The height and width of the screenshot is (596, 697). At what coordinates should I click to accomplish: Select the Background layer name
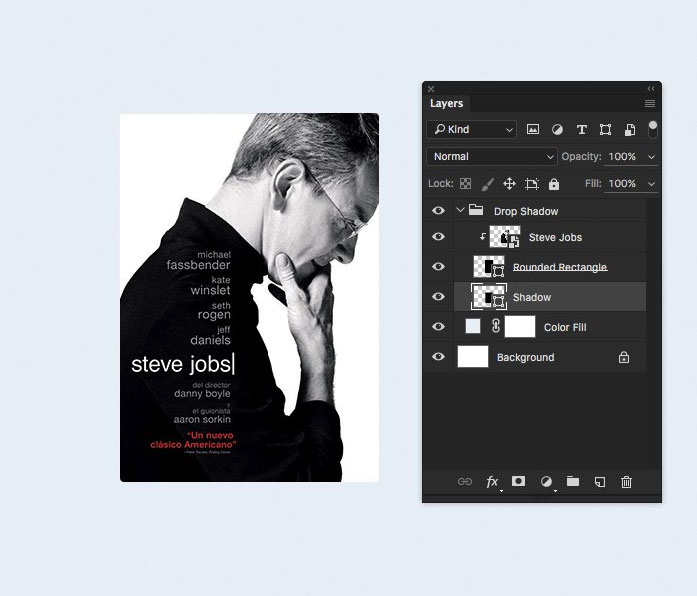pos(525,357)
